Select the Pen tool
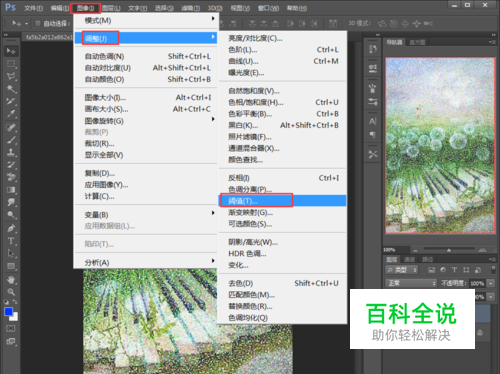Screen dimensions: 500x374 11,228
